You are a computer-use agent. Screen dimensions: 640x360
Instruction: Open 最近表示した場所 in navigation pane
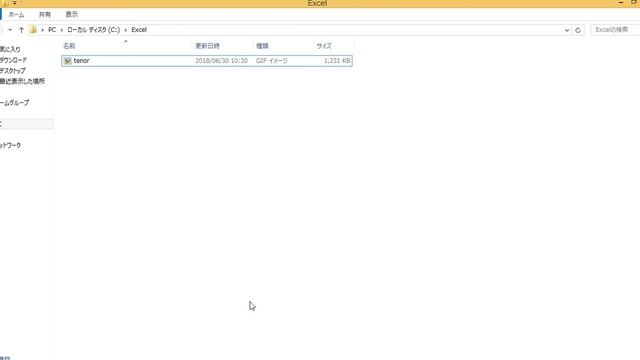pyautogui.click(x=22, y=81)
